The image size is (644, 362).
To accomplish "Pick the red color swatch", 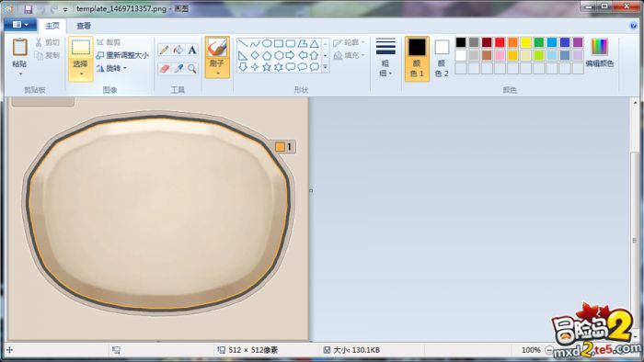I will (500, 42).
